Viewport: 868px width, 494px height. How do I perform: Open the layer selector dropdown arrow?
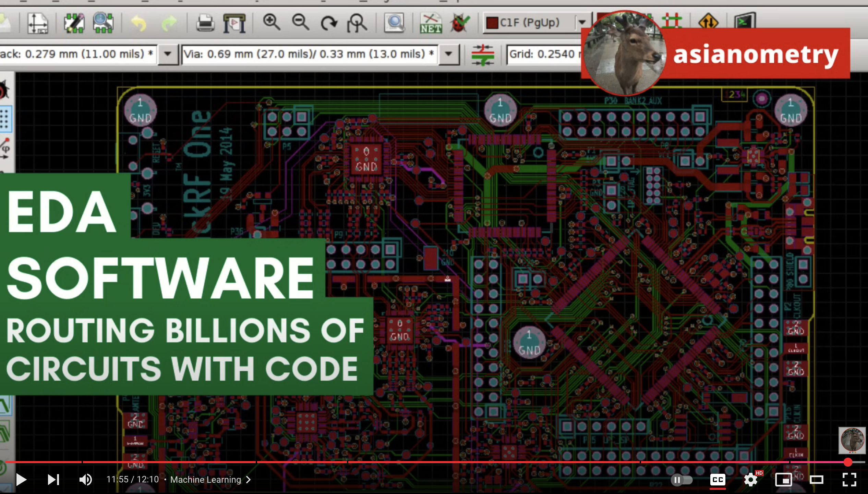pos(582,23)
